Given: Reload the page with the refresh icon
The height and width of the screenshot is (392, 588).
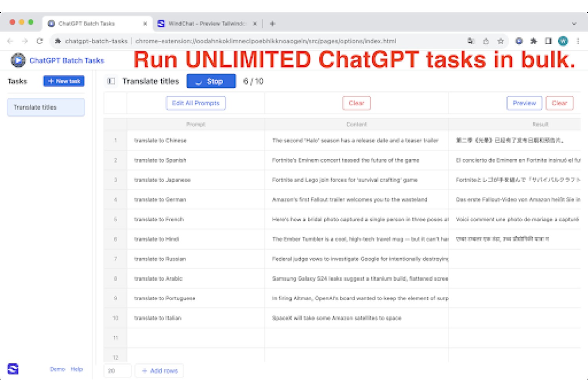Looking at the screenshot, I should (x=40, y=41).
